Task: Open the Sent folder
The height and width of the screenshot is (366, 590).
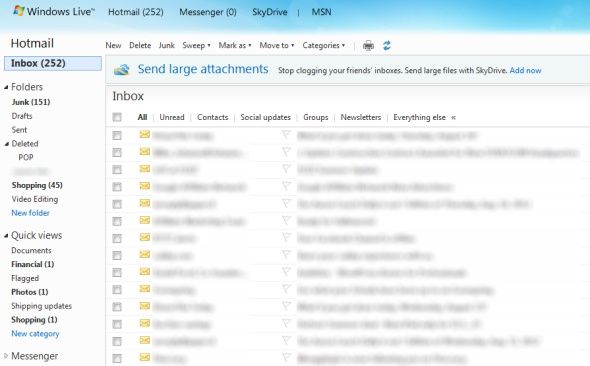Action: (x=19, y=130)
